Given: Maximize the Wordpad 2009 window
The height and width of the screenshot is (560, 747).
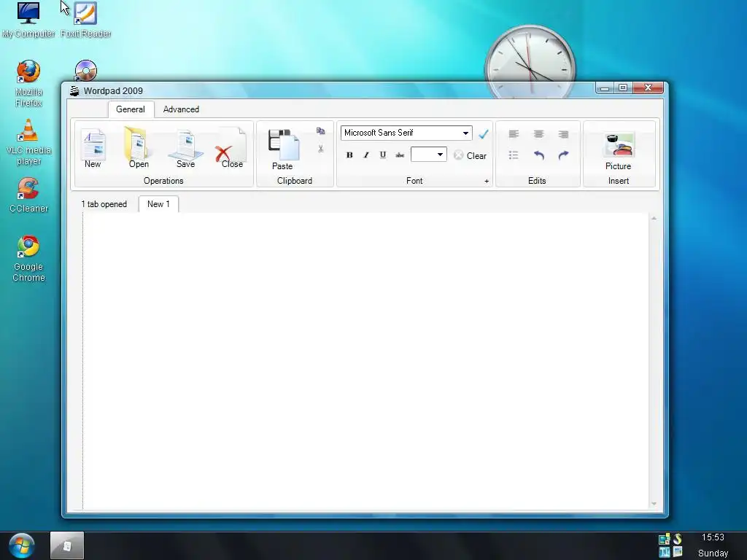Looking at the screenshot, I should (x=623, y=88).
